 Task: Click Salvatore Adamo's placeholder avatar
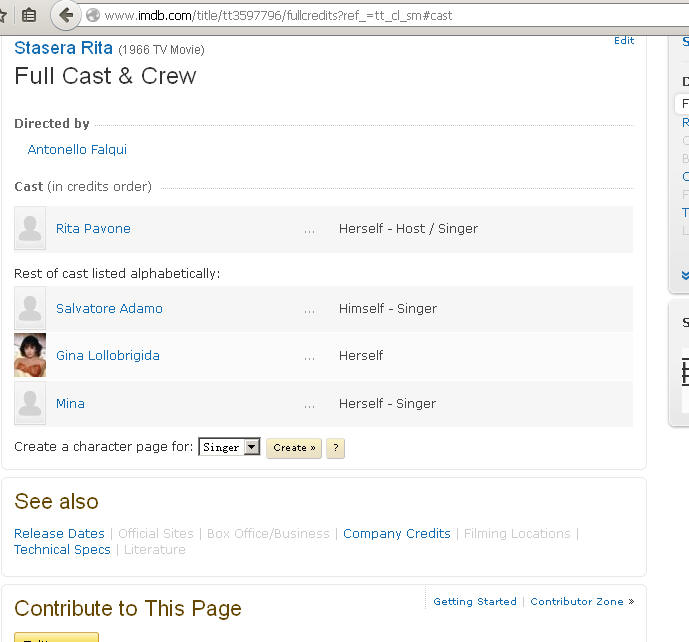(30, 308)
